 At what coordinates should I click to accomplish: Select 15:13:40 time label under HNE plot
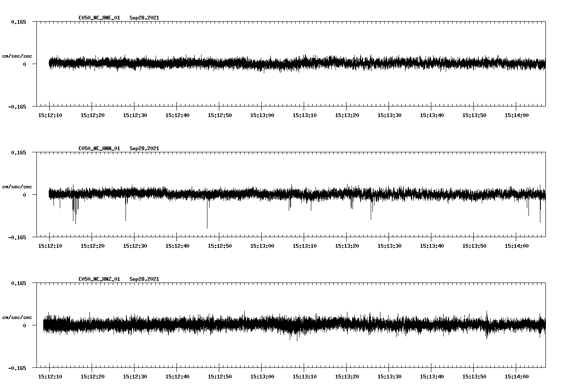click(x=432, y=115)
